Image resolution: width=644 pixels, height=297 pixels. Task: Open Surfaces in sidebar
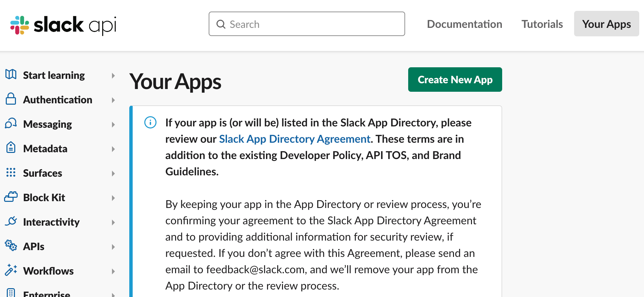42,173
